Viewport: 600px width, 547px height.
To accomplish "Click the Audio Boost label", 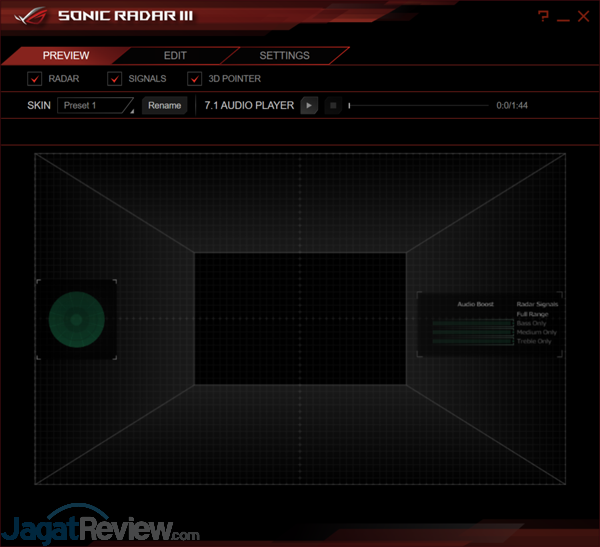I will [475, 304].
